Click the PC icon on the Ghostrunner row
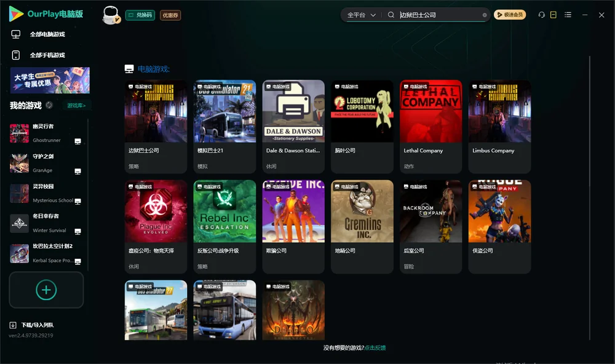615x364 pixels. pyautogui.click(x=77, y=141)
